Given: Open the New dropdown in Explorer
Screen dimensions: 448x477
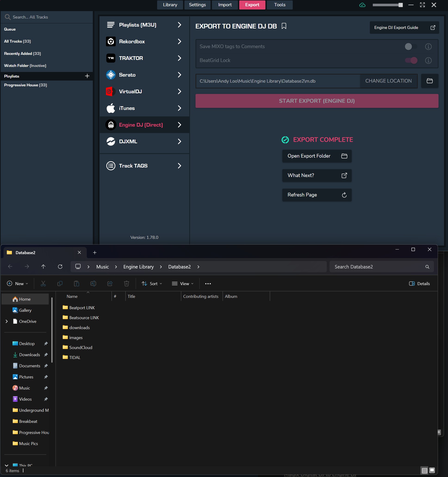Looking at the screenshot, I should click(x=18, y=284).
